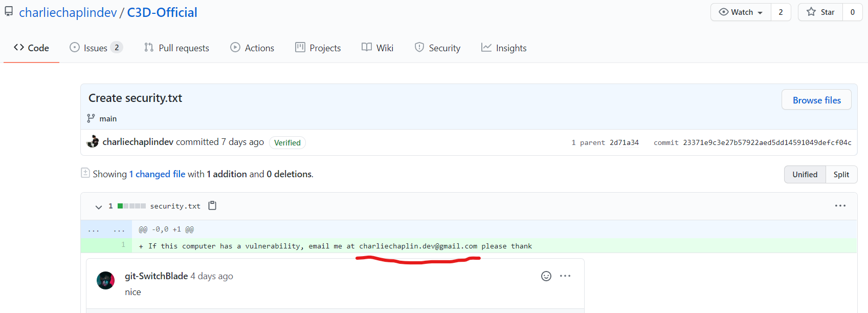Click the Issues count badge 2

[117, 48]
